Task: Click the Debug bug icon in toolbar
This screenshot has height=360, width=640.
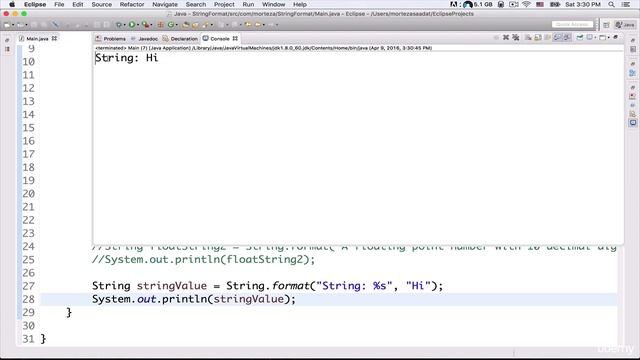Action: pyautogui.click(x=119, y=24)
